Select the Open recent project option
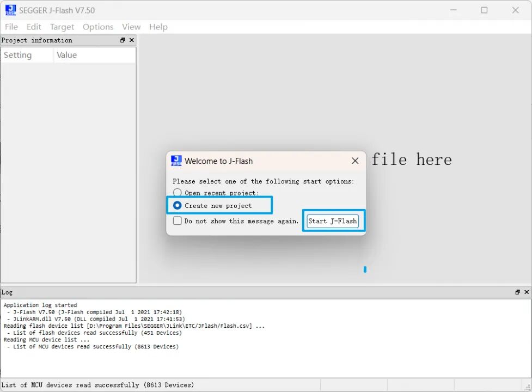The height and width of the screenshot is (392, 532). (x=178, y=193)
